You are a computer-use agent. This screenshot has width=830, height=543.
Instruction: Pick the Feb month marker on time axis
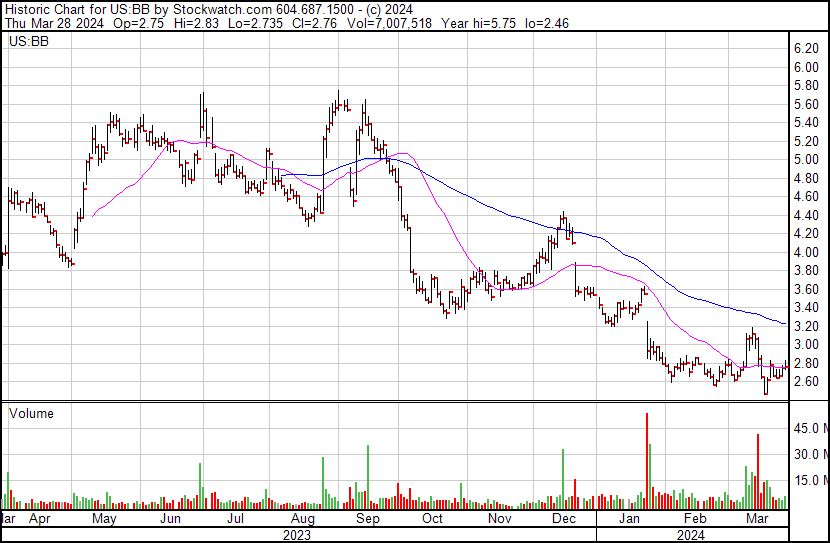694,520
